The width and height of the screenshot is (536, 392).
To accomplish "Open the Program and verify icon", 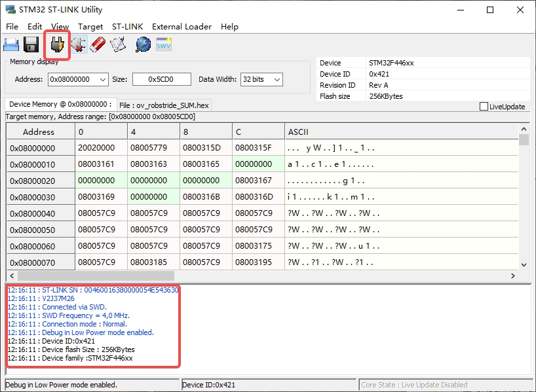I will [x=118, y=45].
